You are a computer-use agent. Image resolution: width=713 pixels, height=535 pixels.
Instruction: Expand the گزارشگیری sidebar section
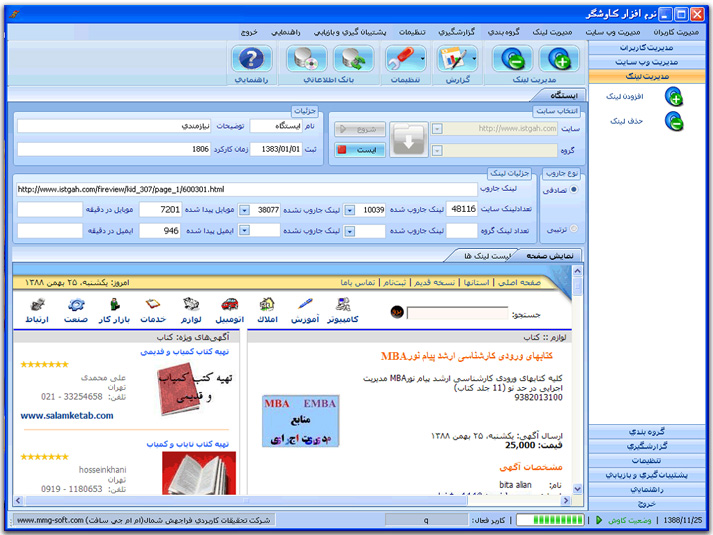[647, 446]
